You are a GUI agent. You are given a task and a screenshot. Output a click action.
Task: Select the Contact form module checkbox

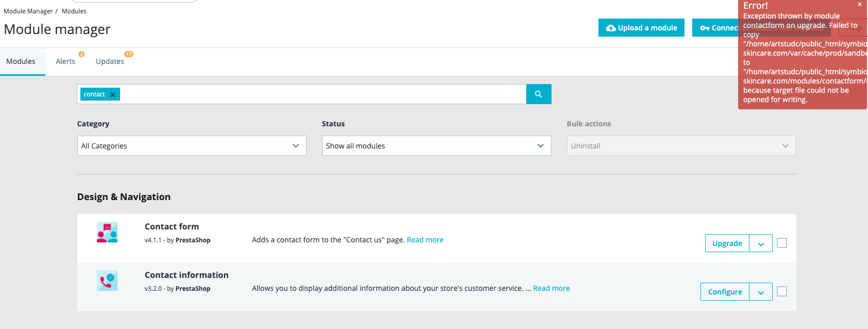(782, 243)
